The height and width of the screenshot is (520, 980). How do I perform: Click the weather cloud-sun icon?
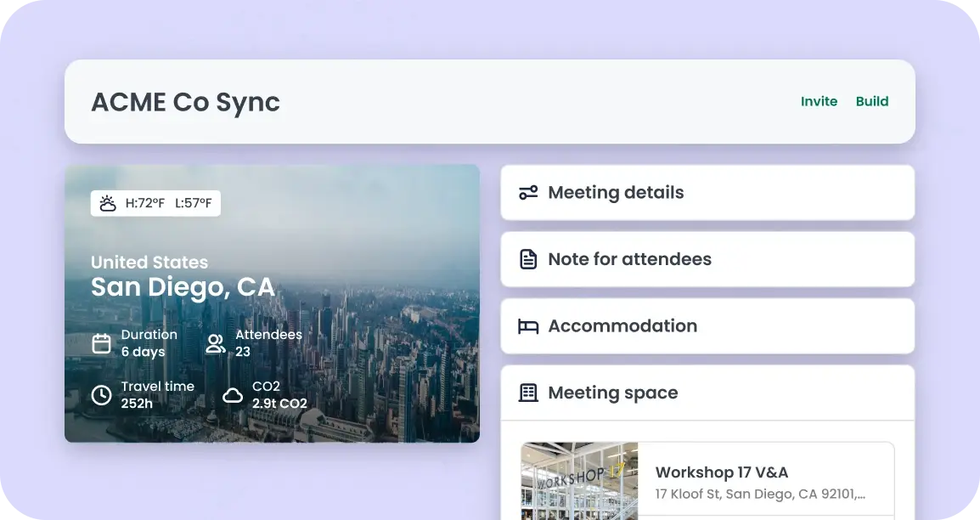click(x=108, y=203)
